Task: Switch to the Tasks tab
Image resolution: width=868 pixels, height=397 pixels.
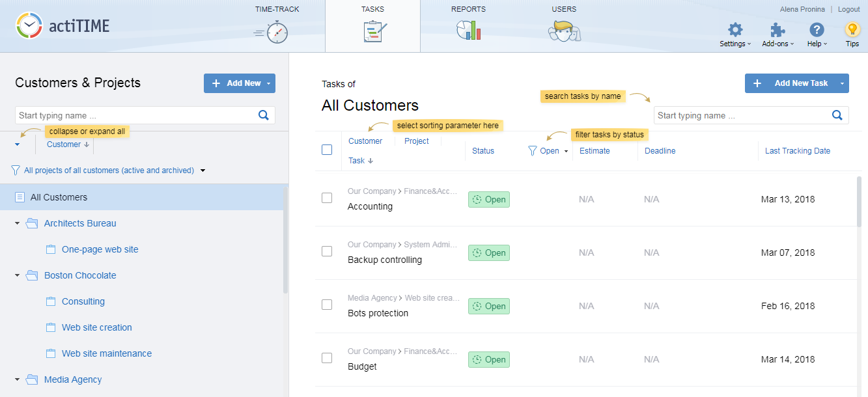Action: [372, 26]
